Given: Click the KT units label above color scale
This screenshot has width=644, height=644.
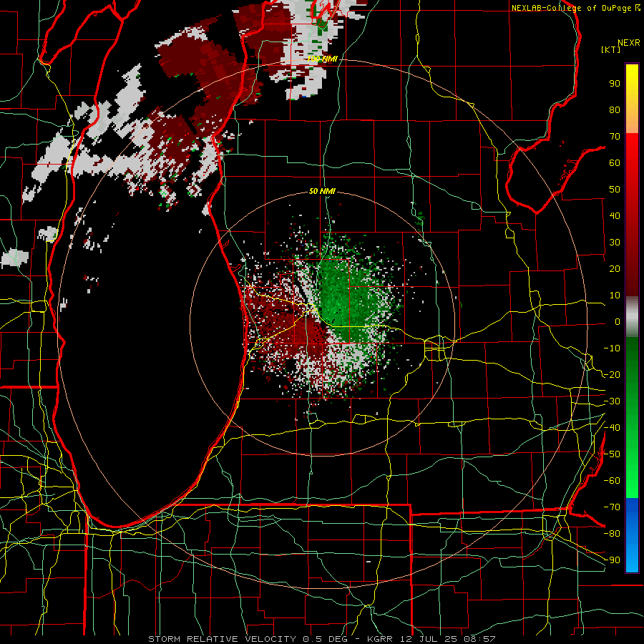Looking at the screenshot, I should tap(611, 49).
